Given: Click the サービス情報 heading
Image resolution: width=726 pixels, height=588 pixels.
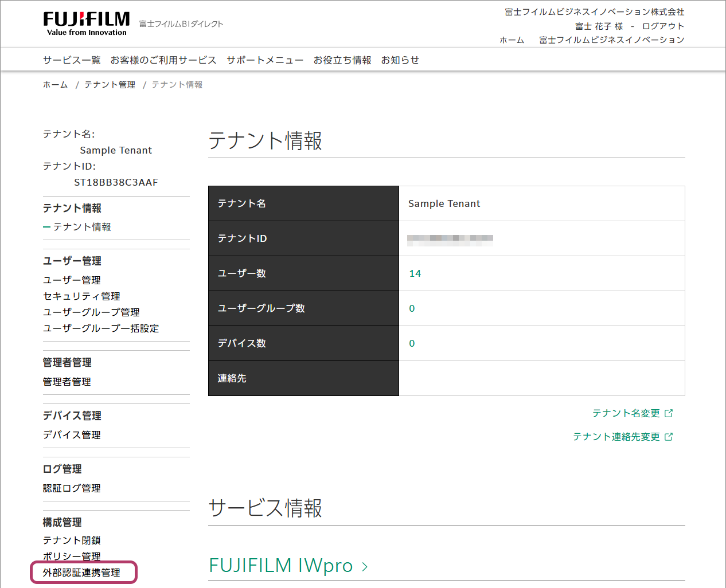Looking at the screenshot, I should (x=265, y=508).
